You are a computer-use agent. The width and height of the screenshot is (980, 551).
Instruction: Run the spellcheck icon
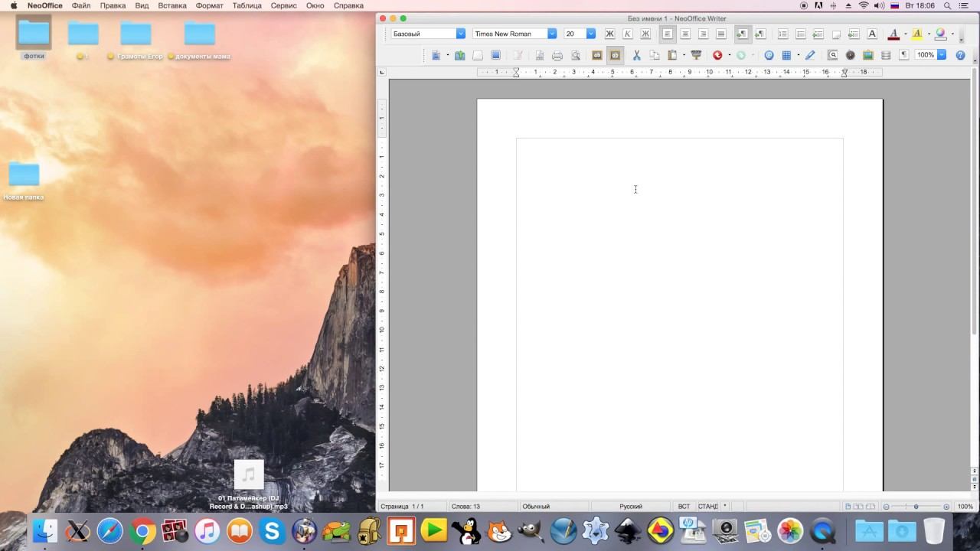point(597,55)
